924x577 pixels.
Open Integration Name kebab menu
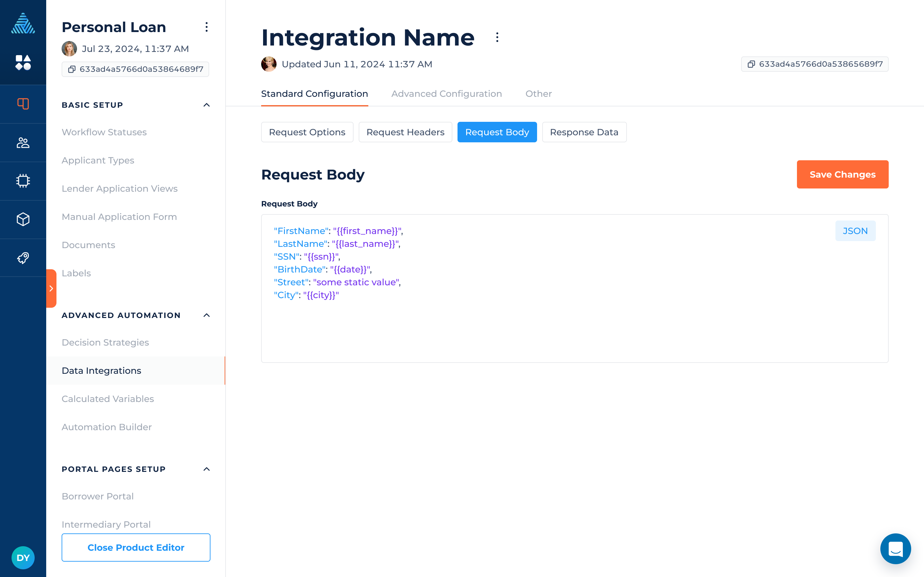coord(497,38)
